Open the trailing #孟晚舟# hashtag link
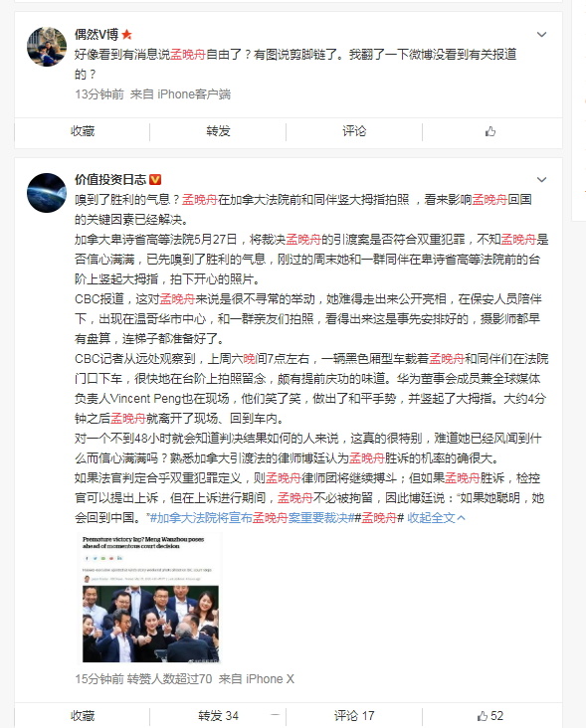Screen dimensions: 586x728 (379, 518)
